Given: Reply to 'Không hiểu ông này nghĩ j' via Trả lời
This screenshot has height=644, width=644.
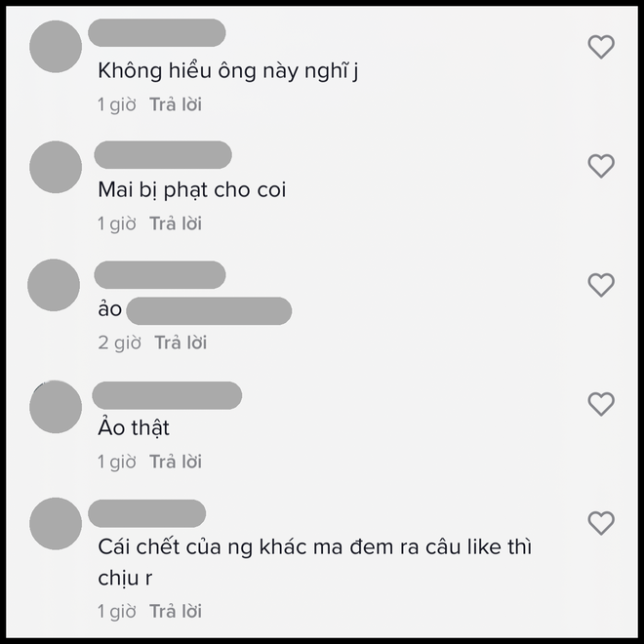Looking at the screenshot, I should click(176, 104).
